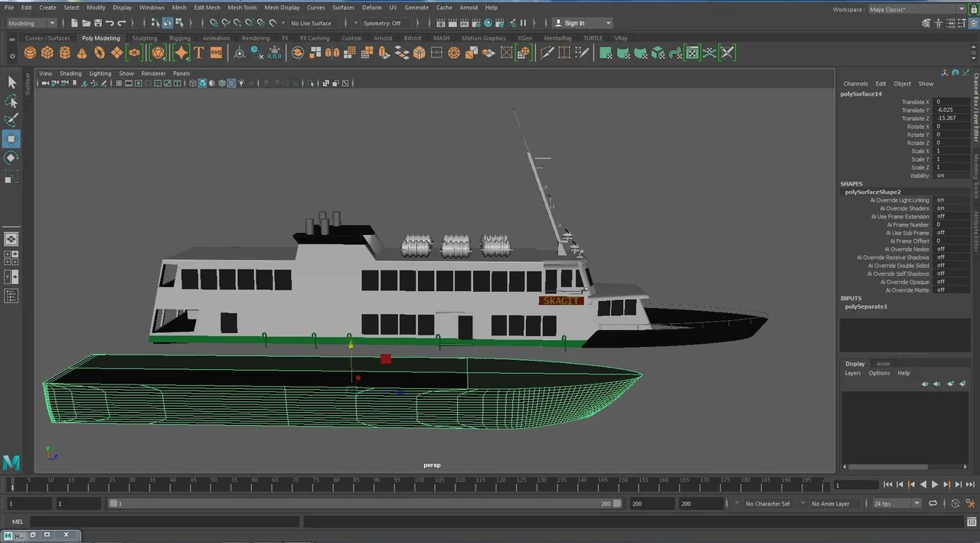Toggle loop playback mode icon

pos(933,503)
